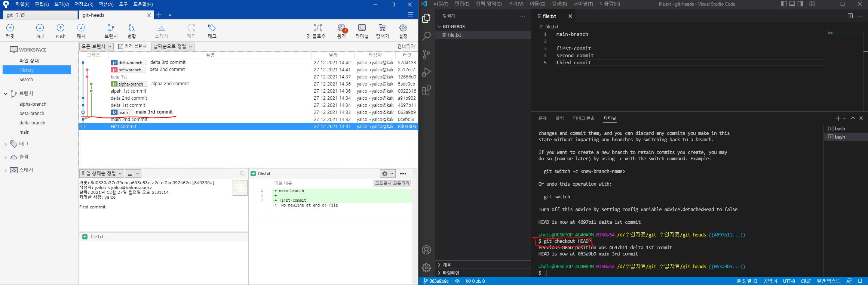
Task: Open the VS Code Source Control icon
Action: 426,54
